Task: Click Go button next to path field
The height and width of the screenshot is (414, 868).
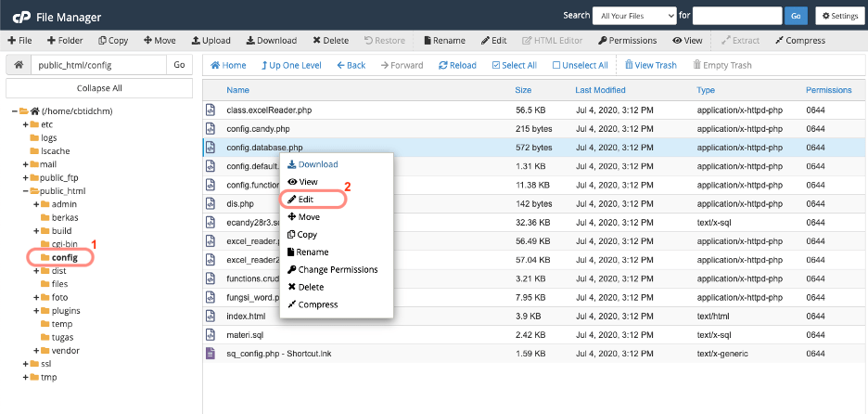Action: [x=179, y=65]
